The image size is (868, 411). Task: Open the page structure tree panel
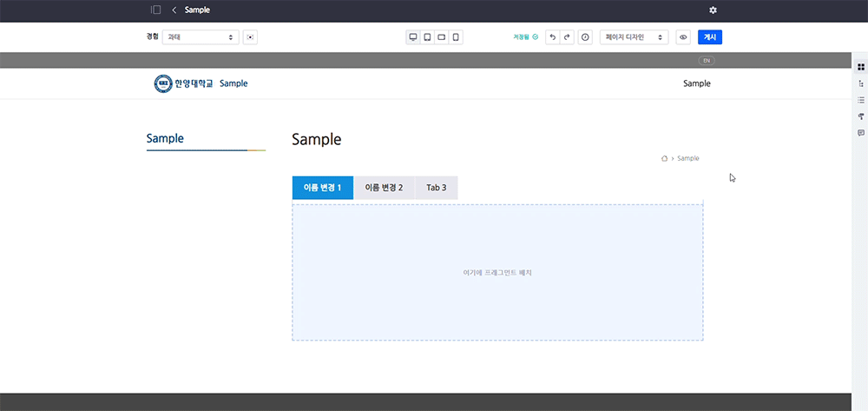pyautogui.click(x=860, y=83)
